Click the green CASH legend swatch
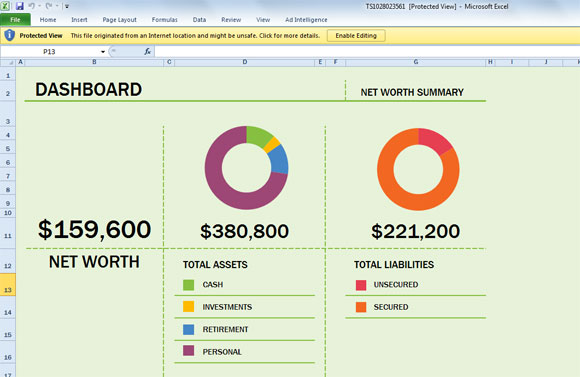Image resolution: width=580 pixels, height=377 pixels. click(188, 285)
